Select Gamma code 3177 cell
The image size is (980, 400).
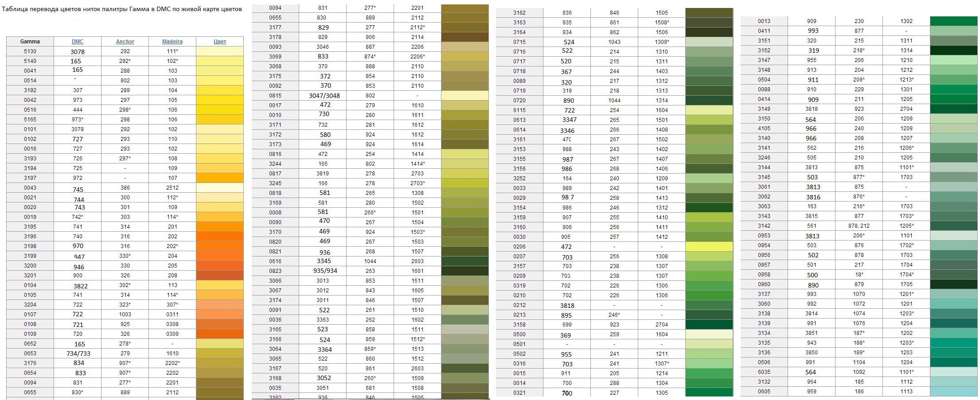(x=275, y=27)
